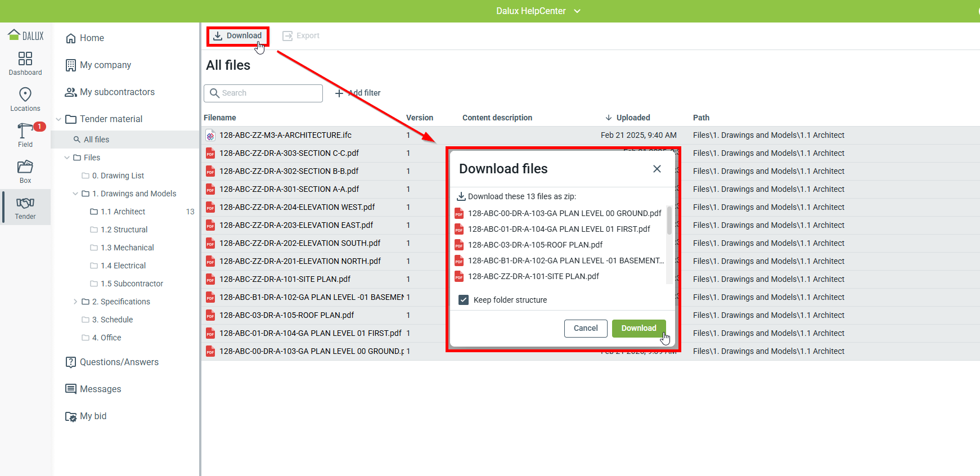Select the Tender handshake icon
This screenshot has height=476, width=980.
pos(25,203)
